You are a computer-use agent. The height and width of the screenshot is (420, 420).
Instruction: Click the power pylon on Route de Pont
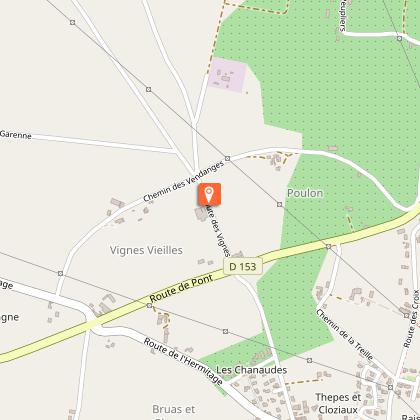pyautogui.click(x=149, y=305)
